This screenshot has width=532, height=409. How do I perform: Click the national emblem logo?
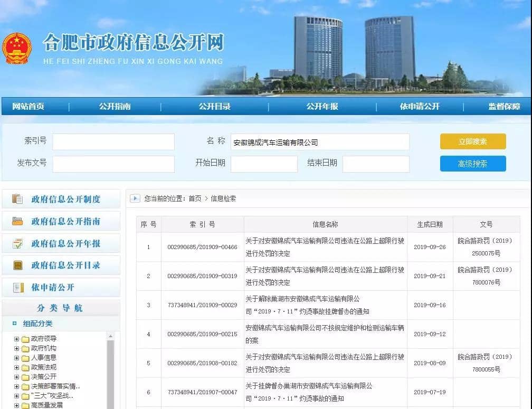(17, 48)
